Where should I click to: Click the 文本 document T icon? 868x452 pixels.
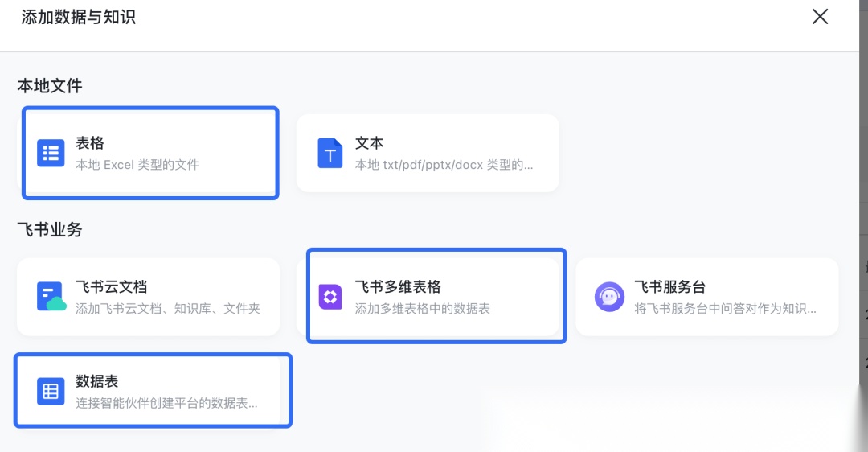tap(330, 153)
